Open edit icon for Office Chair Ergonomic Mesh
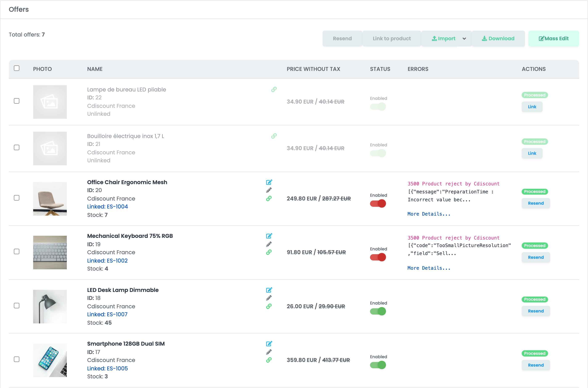The width and height of the screenshot is (588, 388). click(269, 182)
